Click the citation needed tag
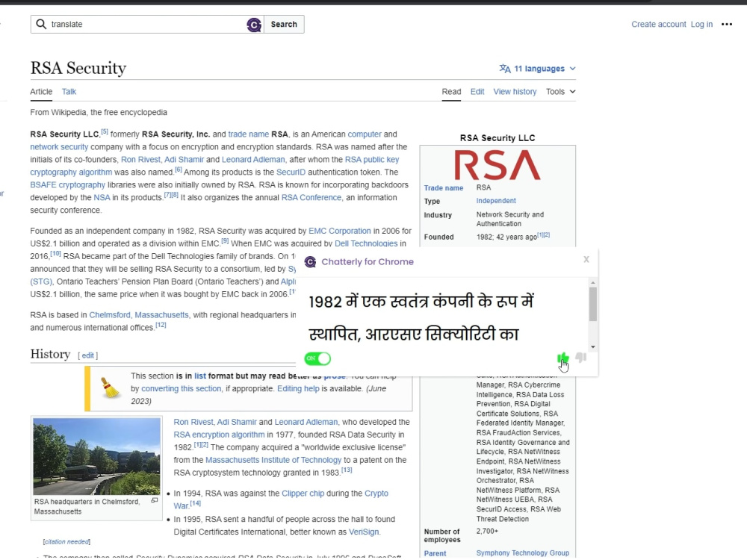Screen dimensions: 747x560 tap(66, 542)
